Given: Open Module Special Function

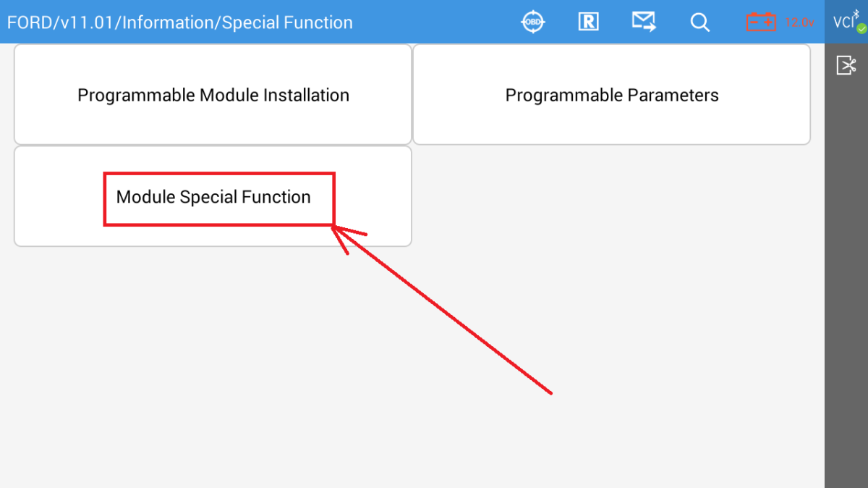Looking at the screenshot, I should (213, 197).
